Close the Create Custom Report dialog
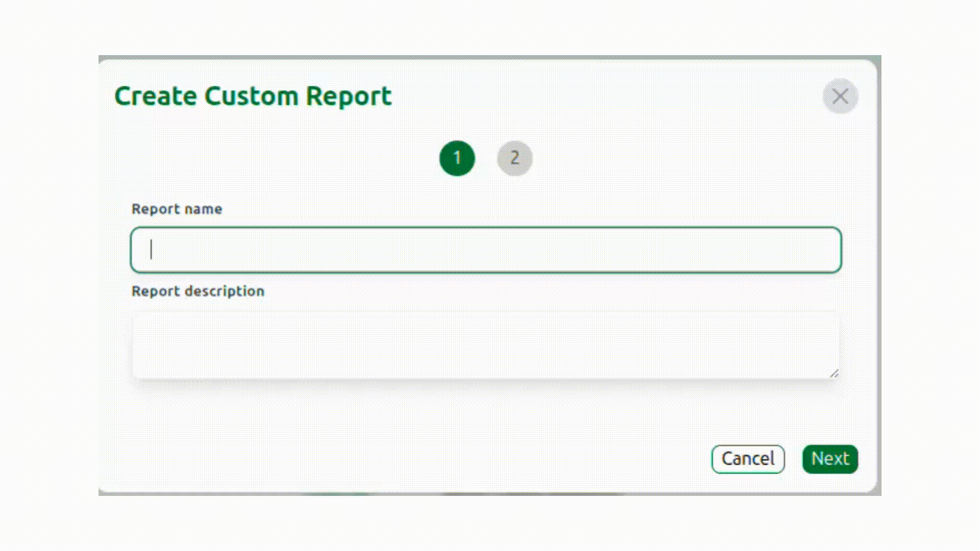The width and height of the screenshot is (980, 551). pos(840,96)
